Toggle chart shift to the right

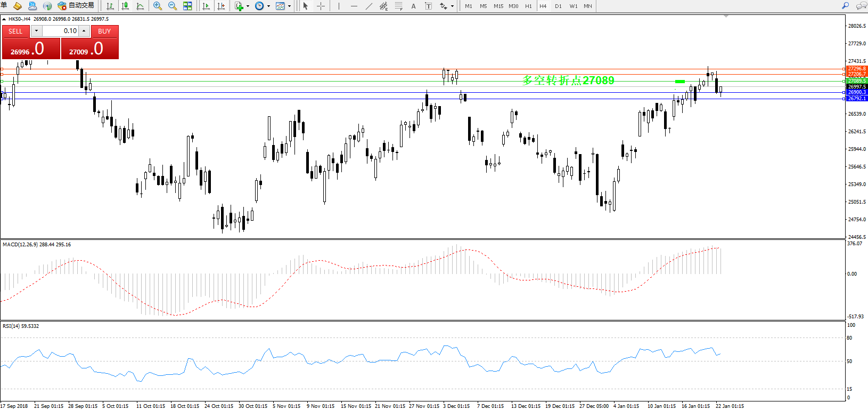[221, 6]
